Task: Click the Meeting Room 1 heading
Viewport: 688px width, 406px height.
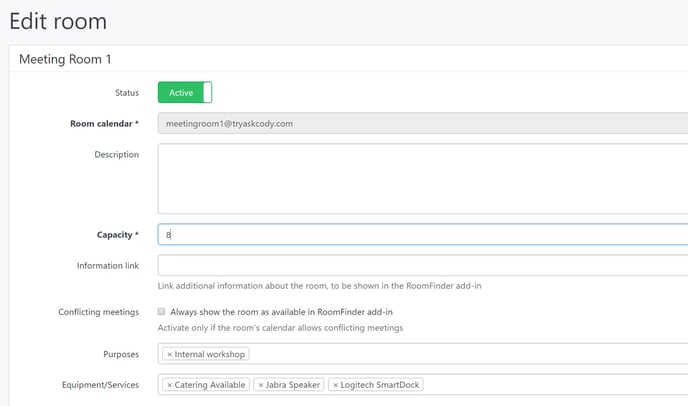Action: (x=65, y=59)
